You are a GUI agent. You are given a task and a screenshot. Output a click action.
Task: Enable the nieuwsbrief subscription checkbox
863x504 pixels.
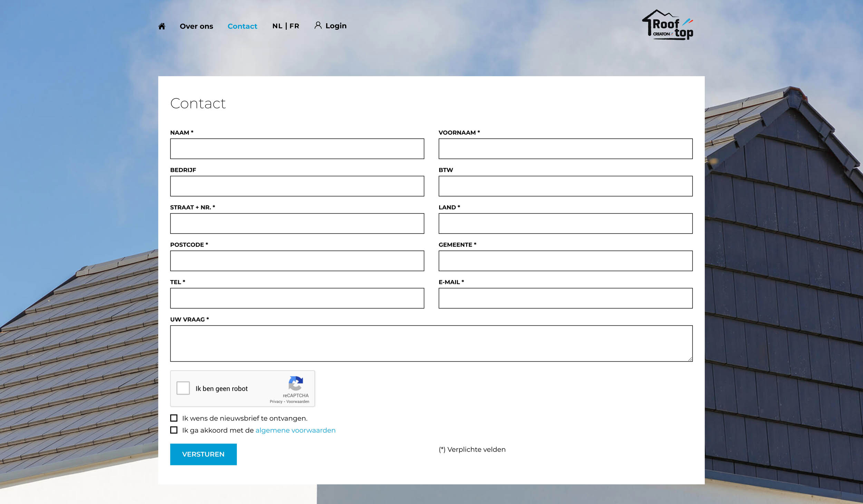[x=174, y=418]
